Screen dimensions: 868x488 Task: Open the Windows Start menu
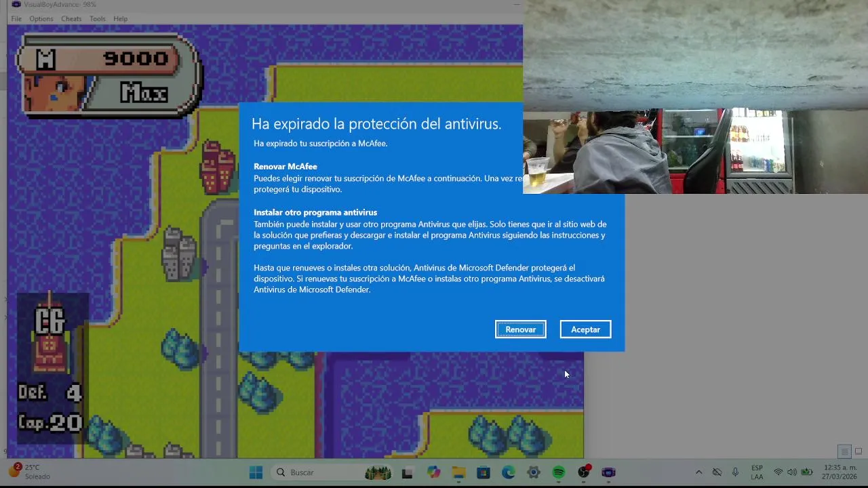coord(256,472)
